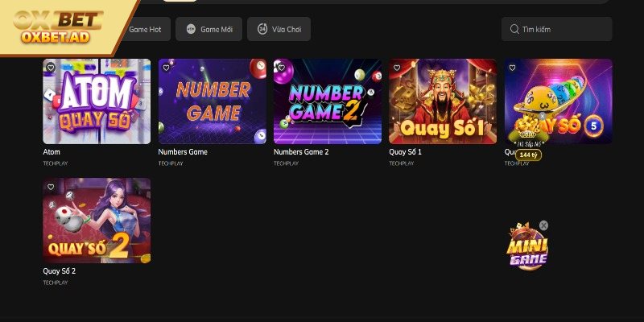Click the magnifier icon in search box
The image size is (644, 322).
pyautogui.click(x=514, y=29)
